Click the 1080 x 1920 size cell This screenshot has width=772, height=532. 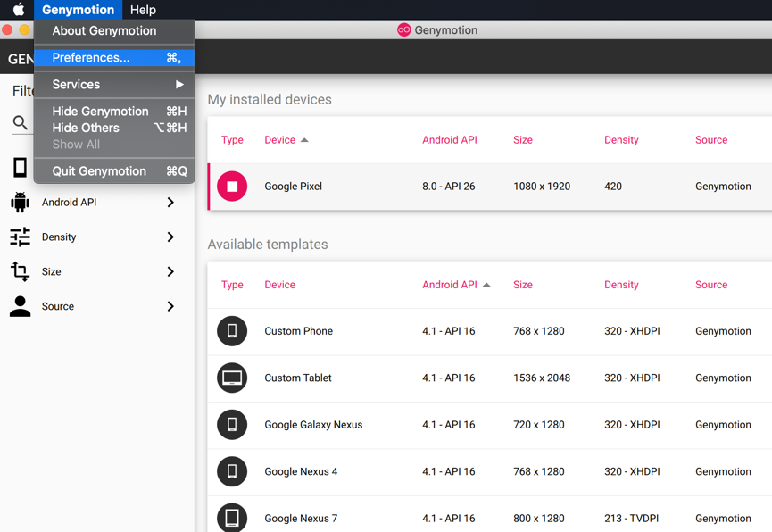click(542, 187)
